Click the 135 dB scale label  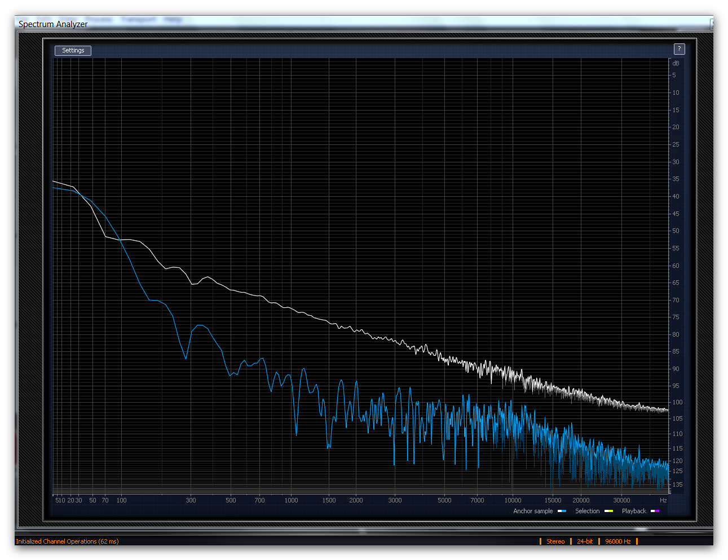tap(677, 484)
